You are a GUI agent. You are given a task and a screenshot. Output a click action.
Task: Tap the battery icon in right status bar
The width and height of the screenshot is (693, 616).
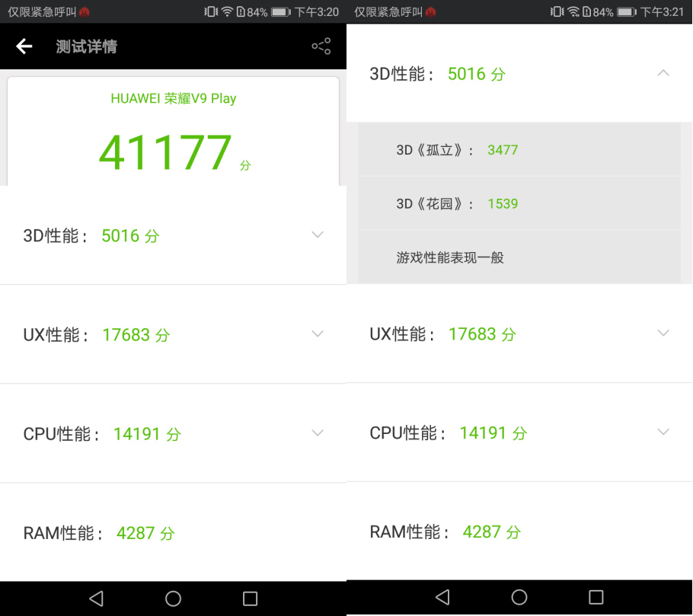point(627,12)
